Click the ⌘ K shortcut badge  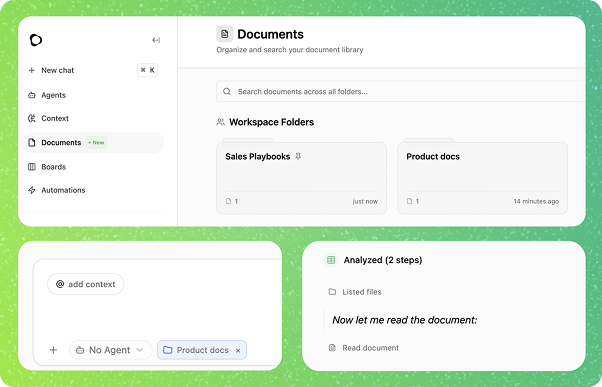click(147, 70)
